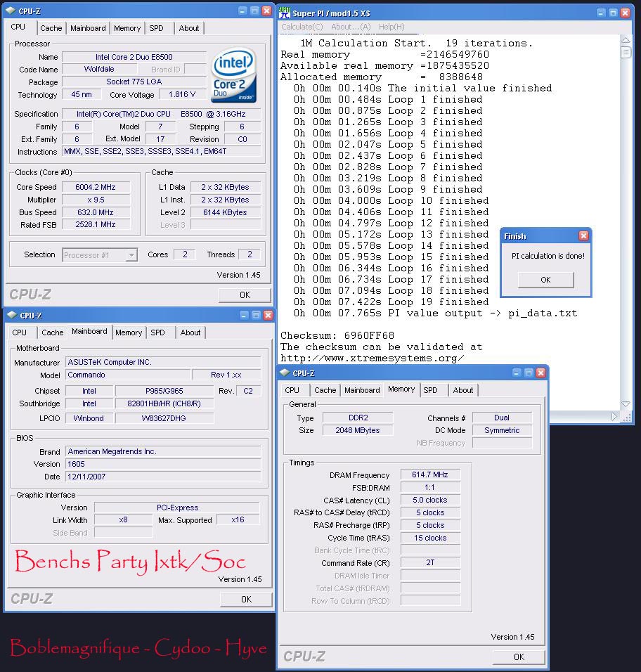Viewport: 641px width, 672px height.
Task: Click the Level 2 cache value 6144 KBytes
Action: [x=226, y=212]
